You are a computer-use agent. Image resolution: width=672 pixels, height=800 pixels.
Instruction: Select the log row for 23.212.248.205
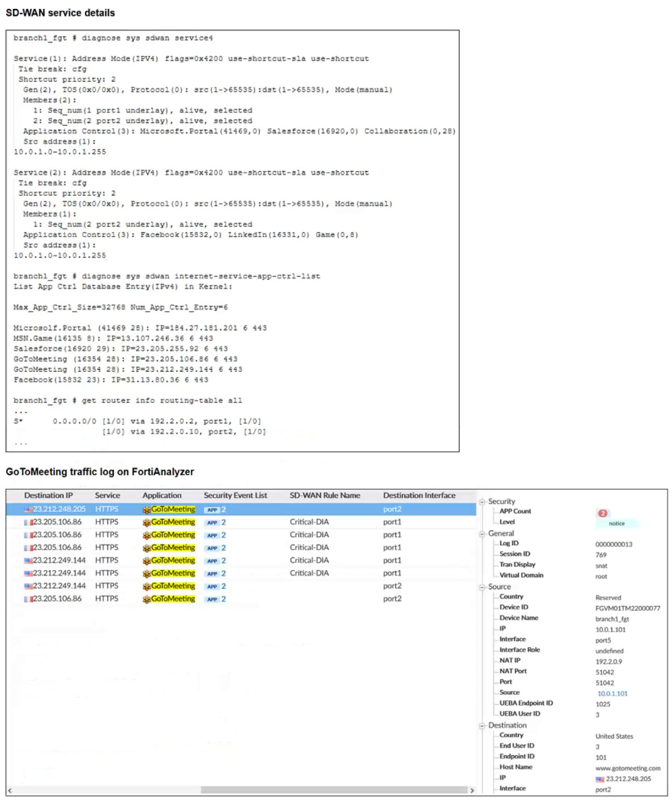click(241, 509)
